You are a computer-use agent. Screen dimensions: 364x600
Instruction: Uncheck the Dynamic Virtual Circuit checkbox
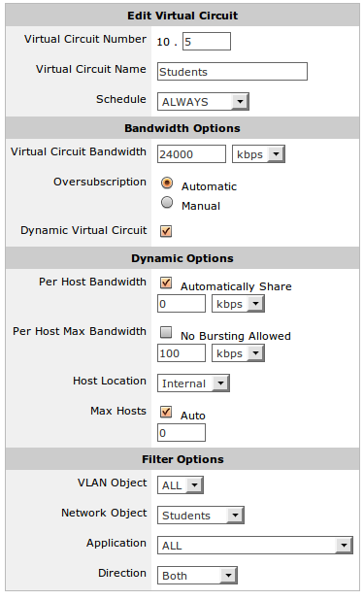pos(166,231)
